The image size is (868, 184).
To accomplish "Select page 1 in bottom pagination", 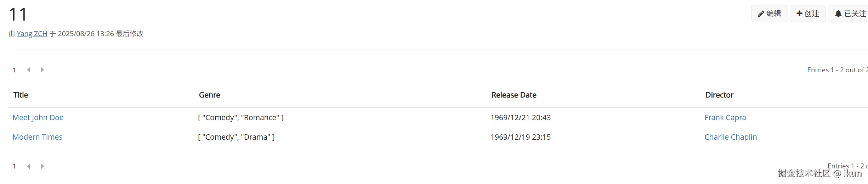I will [x=14, y=166].
